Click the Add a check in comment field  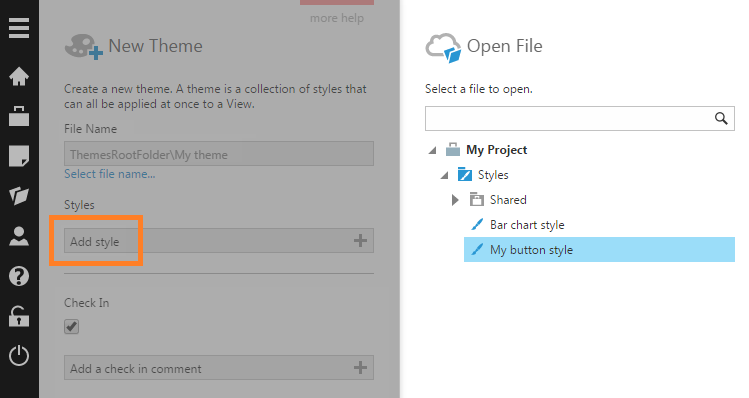point(219,367)
